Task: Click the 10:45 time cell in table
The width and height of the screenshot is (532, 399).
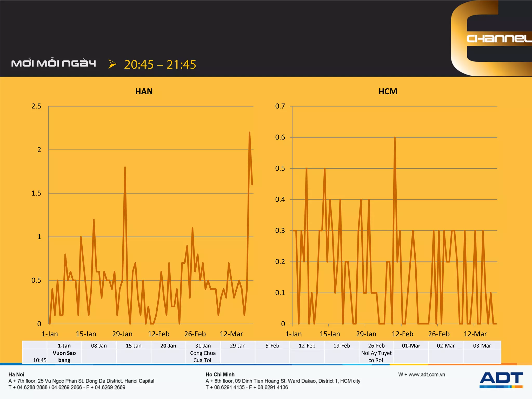Action: pos(39,360)
